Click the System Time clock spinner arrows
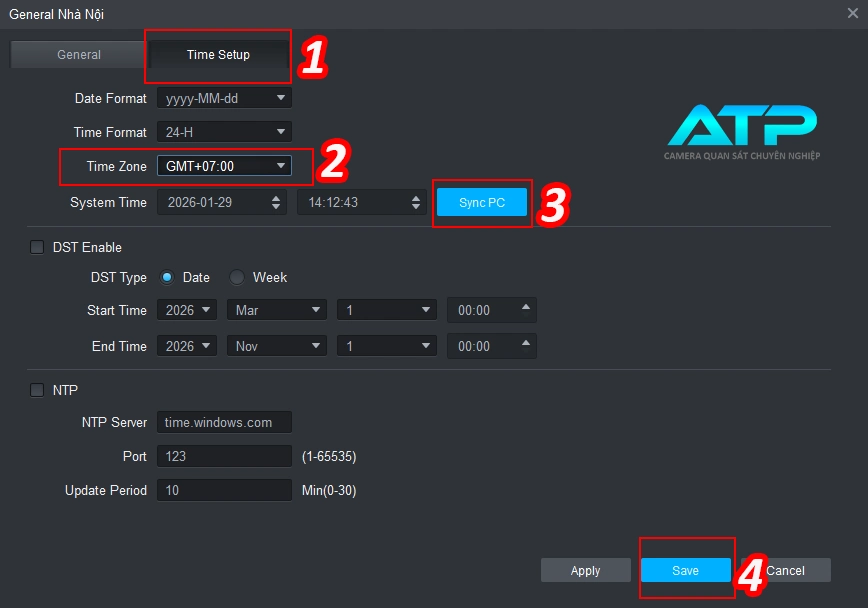This screenshot has height=608, width=868. point(417,202)
